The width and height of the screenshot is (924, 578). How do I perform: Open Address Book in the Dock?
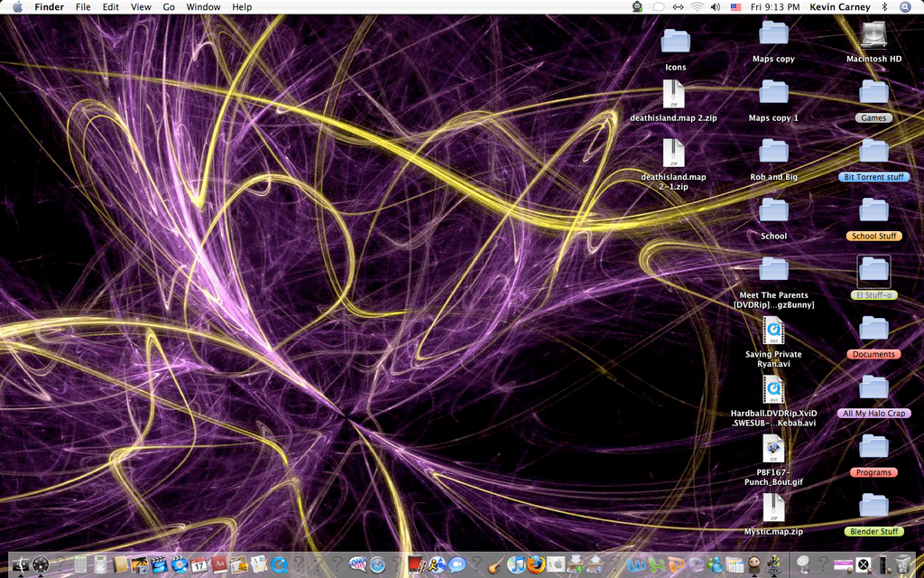click(x=121, y=564)
